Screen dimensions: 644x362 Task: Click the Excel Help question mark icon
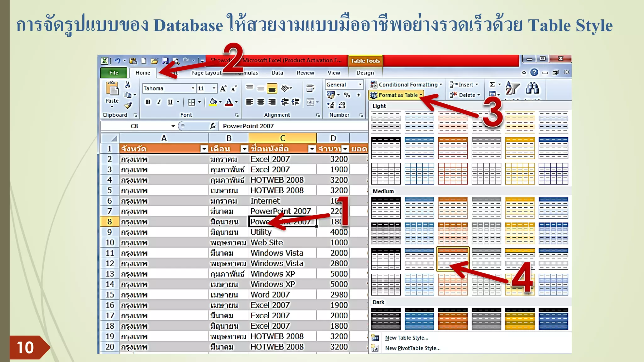tap(534, 72)
